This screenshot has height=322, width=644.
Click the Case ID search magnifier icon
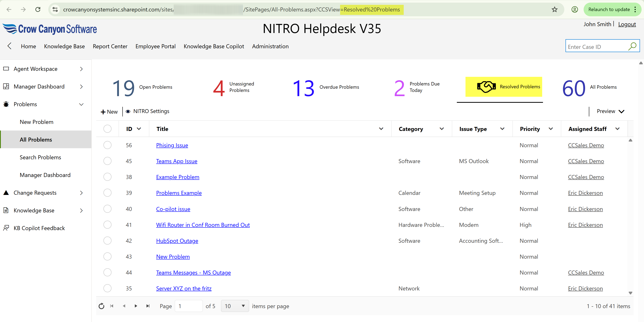click(x=633, y=46)
